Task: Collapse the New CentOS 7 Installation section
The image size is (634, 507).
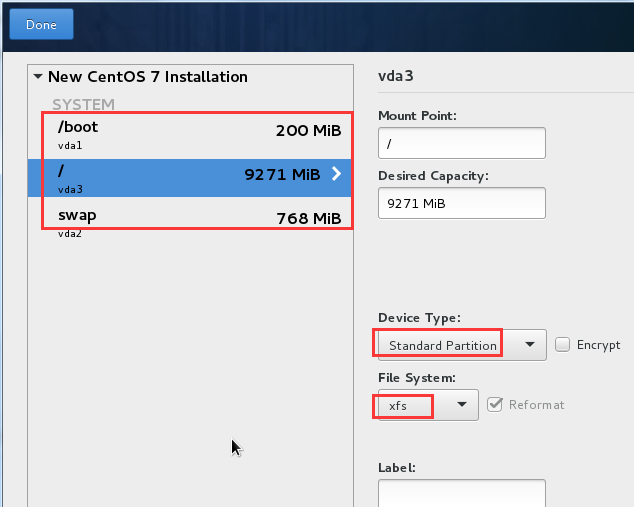Action: [38, 76]
